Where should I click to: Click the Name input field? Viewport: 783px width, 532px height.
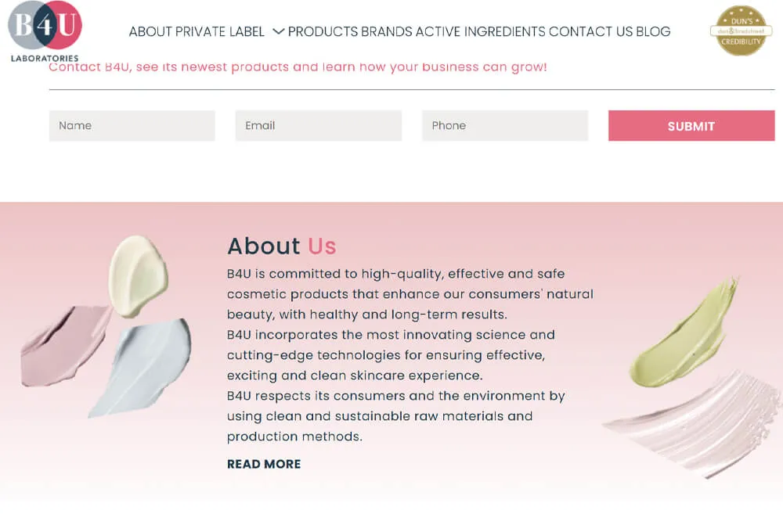tap(132, 125)
